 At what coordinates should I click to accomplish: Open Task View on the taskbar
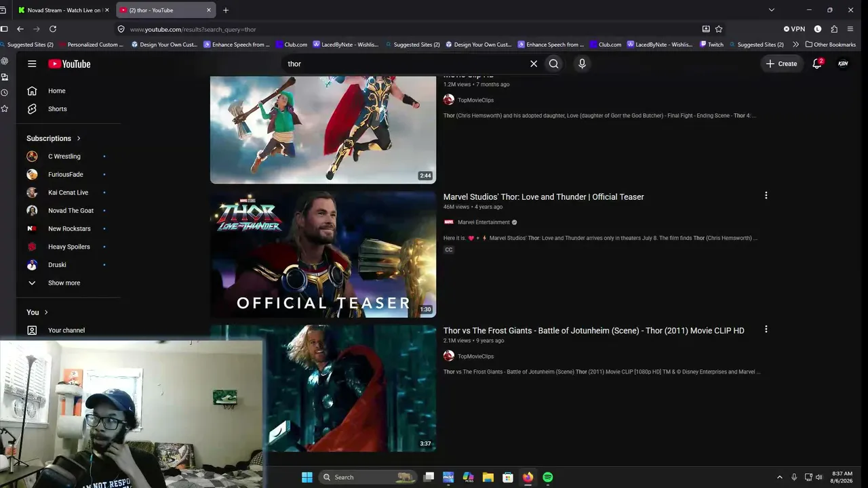click(429, 477)
